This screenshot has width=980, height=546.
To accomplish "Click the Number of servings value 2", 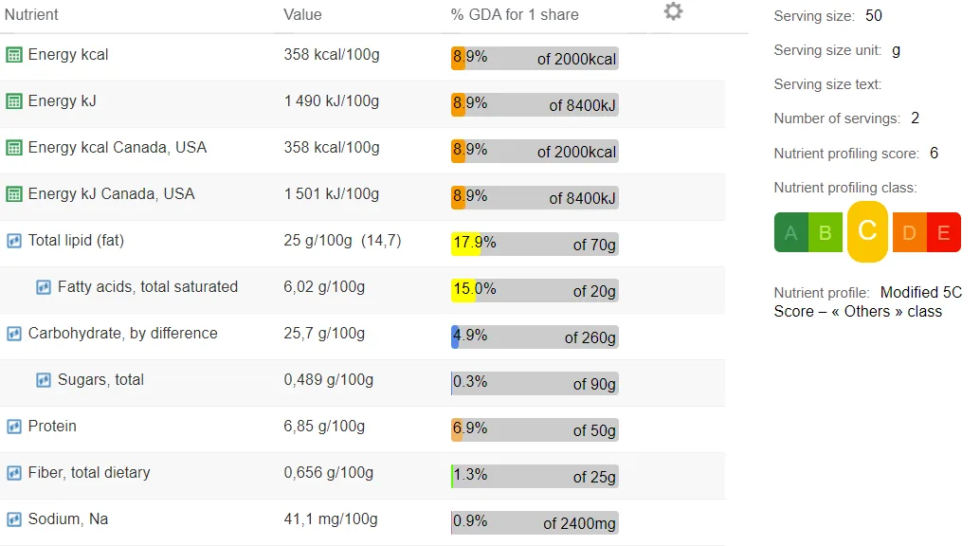I will (915, 118).
